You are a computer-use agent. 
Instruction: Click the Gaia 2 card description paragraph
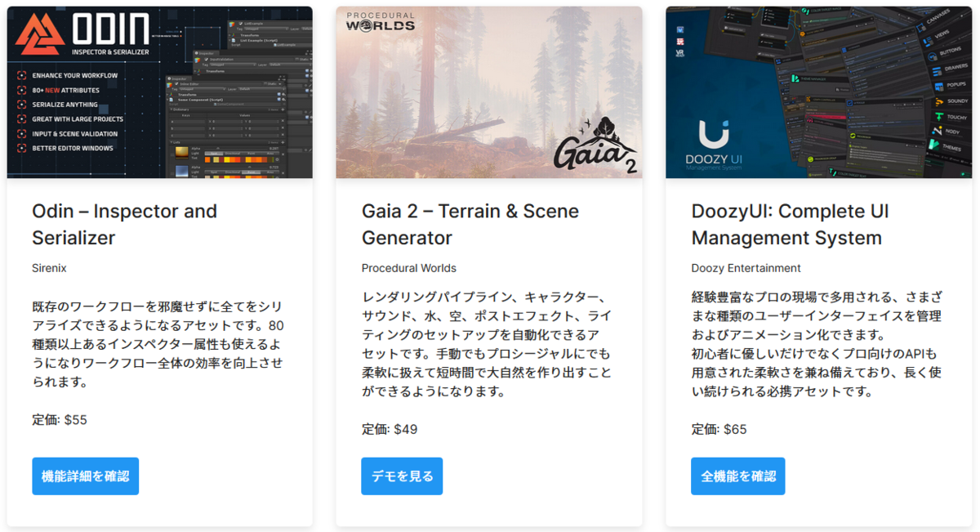485,344
